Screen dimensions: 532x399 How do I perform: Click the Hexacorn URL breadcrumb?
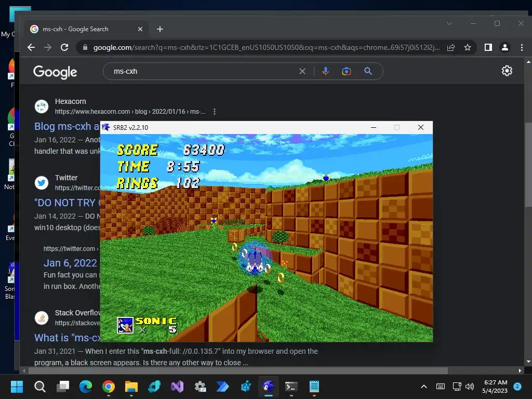coord(130,112)
